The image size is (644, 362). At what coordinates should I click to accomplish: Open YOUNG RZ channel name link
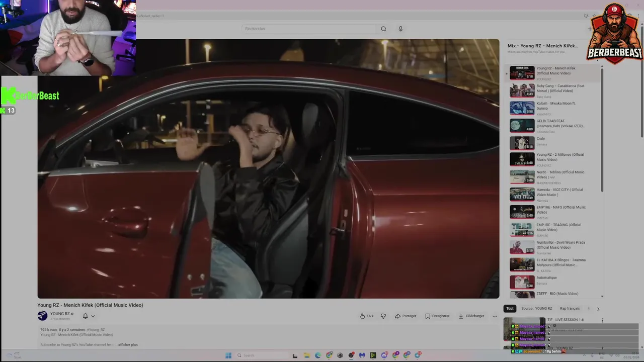click(60, 314)
